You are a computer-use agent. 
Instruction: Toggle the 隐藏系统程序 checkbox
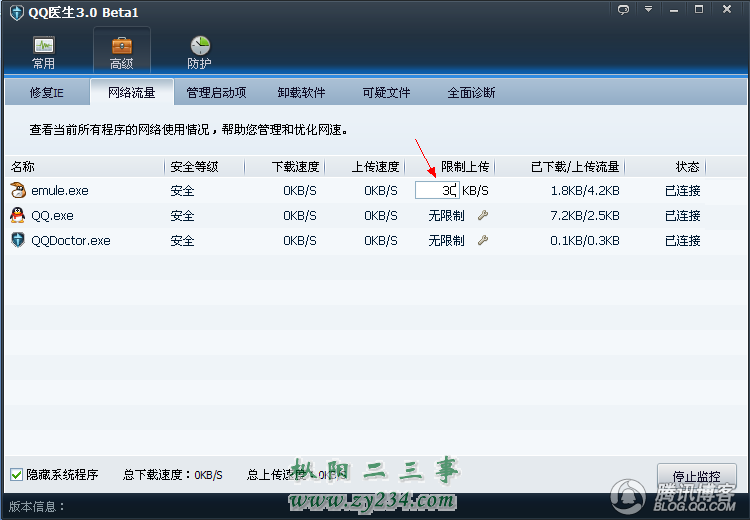[16, 475]
